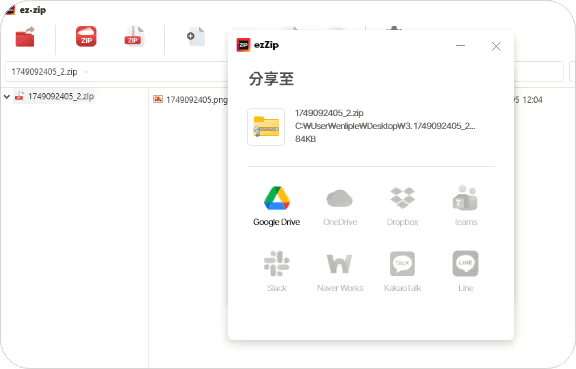Share the archive via Slack
The image size is (576, 369).
[x=277, y=271]
